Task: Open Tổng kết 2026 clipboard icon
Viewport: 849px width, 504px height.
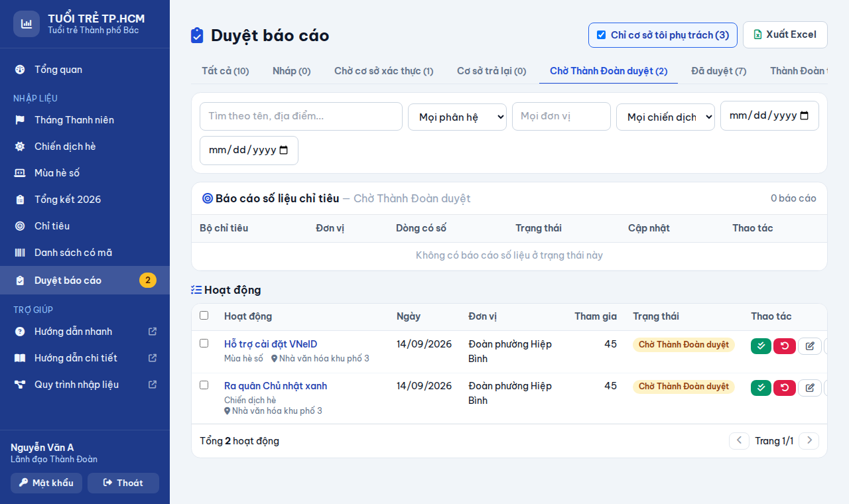Action: (20, 200)
